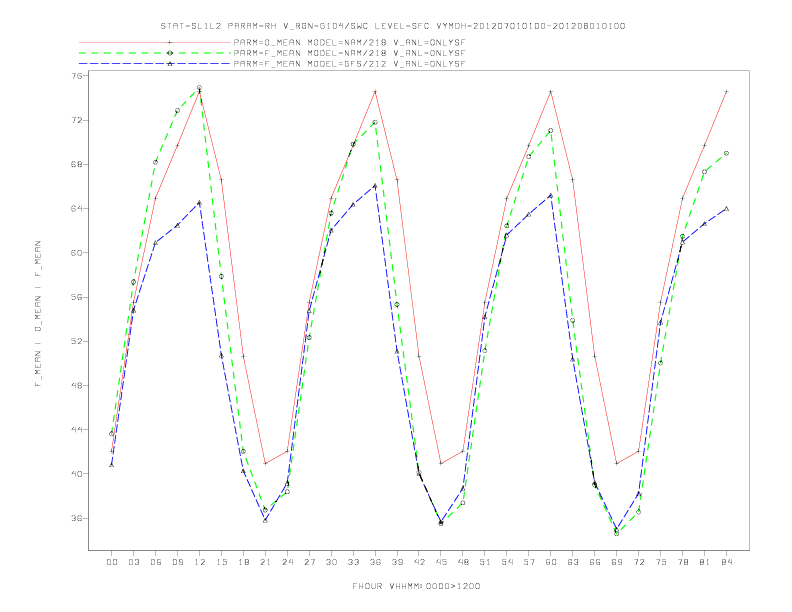The height and width of the screenshot is (612, 792).
Task: Click the chart title starting with STAT=SL1L2
Action: (x=393, y=26)
